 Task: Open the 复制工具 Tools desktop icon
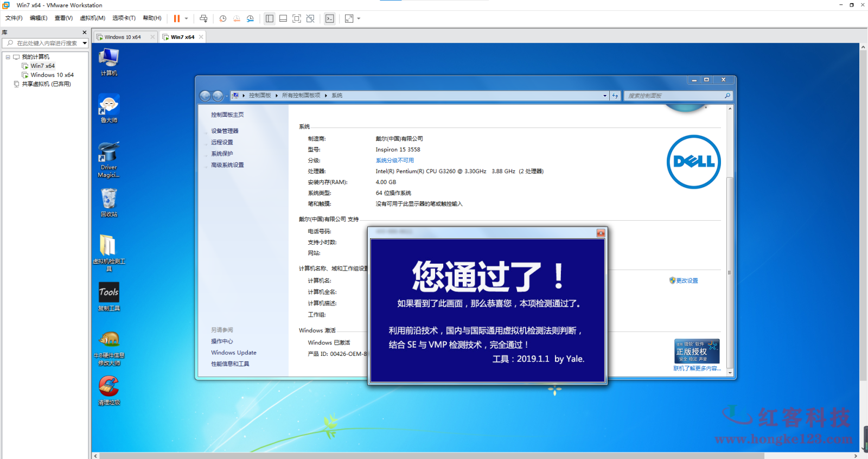tap(108, 296)
